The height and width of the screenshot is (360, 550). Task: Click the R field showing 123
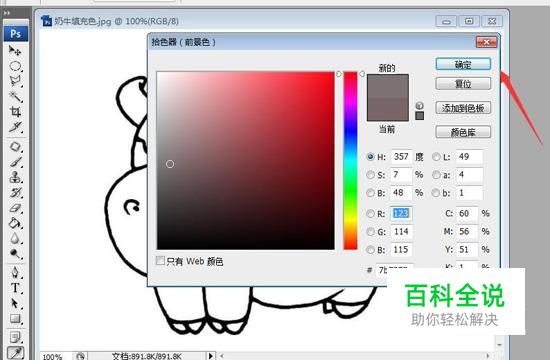point(401,213)
